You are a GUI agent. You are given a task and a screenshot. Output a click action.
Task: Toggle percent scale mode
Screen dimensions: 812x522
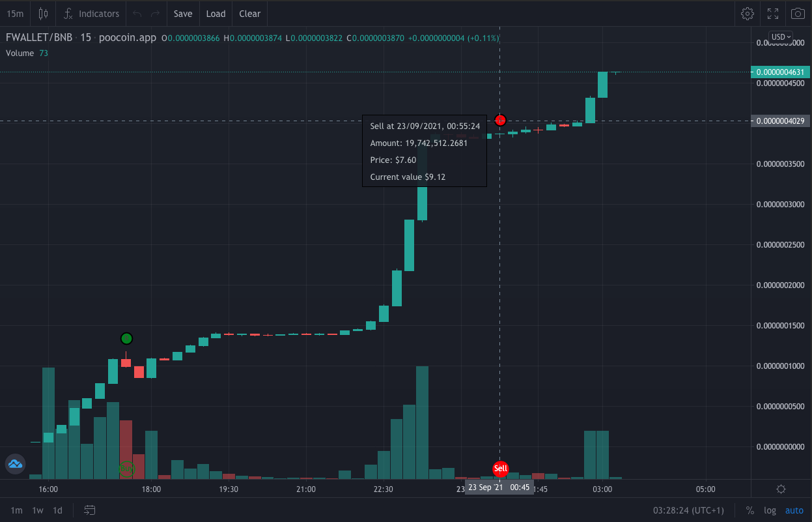pyautogui.click(x=750, y=510)
